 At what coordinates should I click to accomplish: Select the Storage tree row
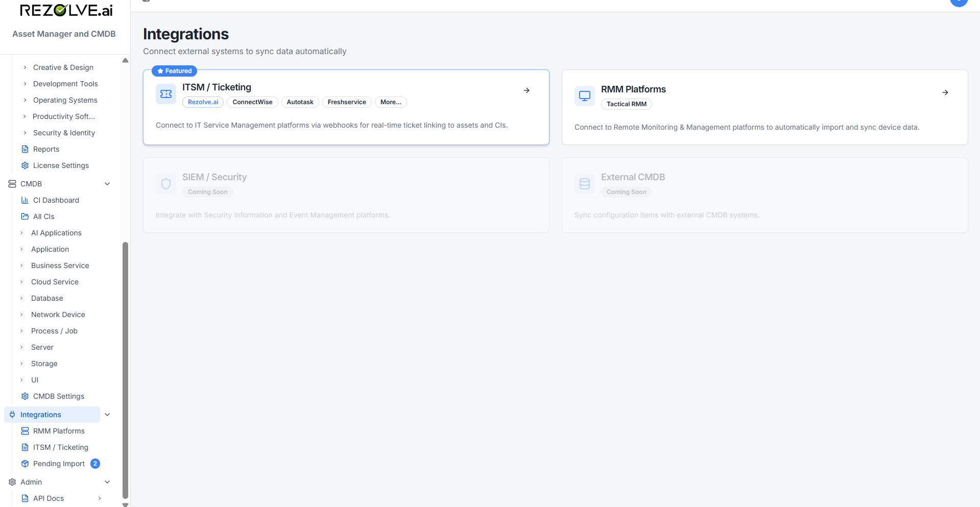[x=44, y=364]
